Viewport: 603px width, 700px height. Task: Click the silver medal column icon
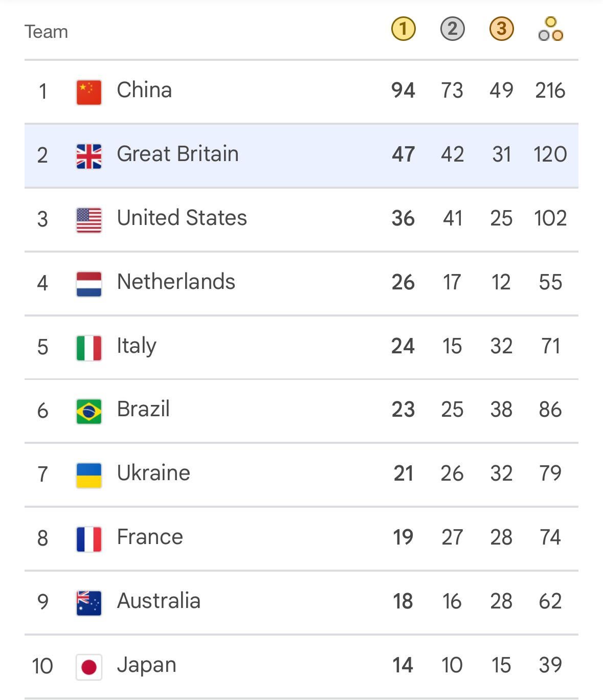(x=452, y=29)
